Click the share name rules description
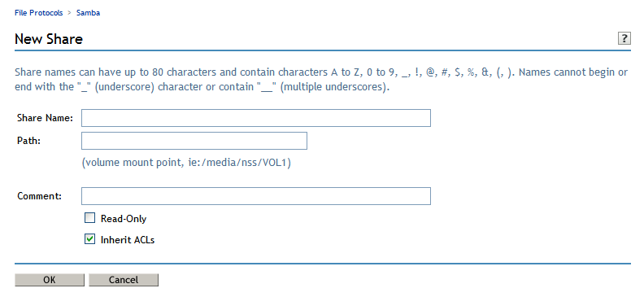The height and width of the screenshot is (297, 644). click(320, 80)
